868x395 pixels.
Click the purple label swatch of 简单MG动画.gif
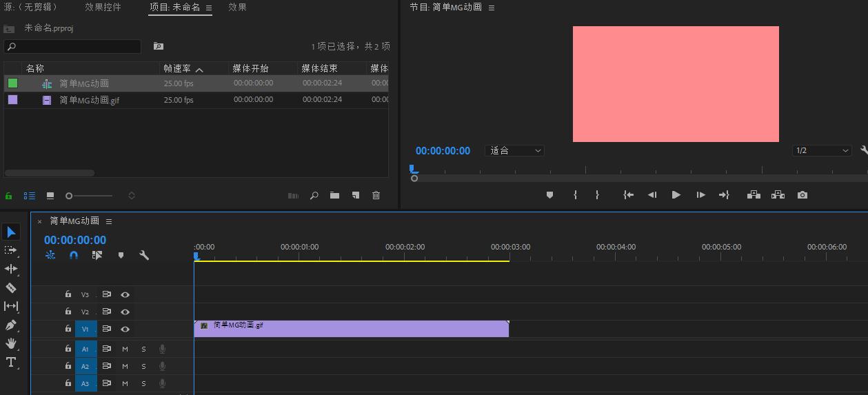click(x=12, y=99)
